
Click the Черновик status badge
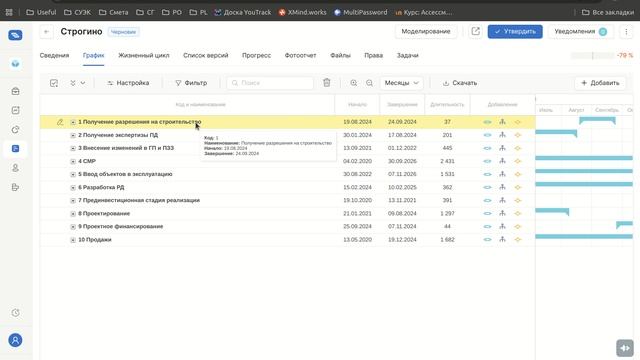pyautogui.click(x=123, y=32)
